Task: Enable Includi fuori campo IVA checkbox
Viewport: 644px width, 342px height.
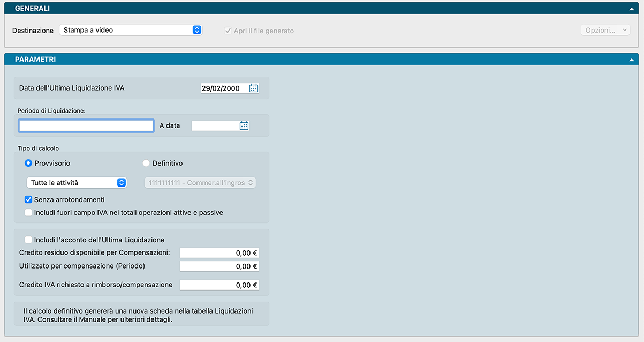Action: click(x=28, y=213)
